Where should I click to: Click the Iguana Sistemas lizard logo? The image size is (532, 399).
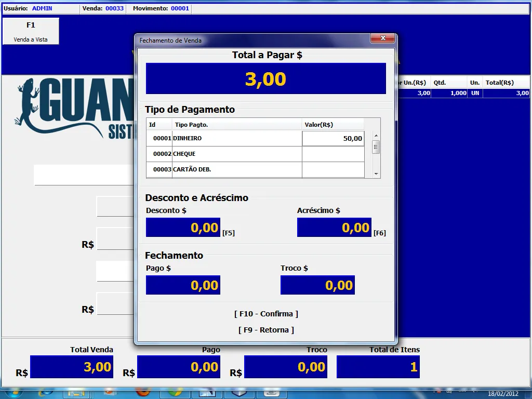coord(75,109)
